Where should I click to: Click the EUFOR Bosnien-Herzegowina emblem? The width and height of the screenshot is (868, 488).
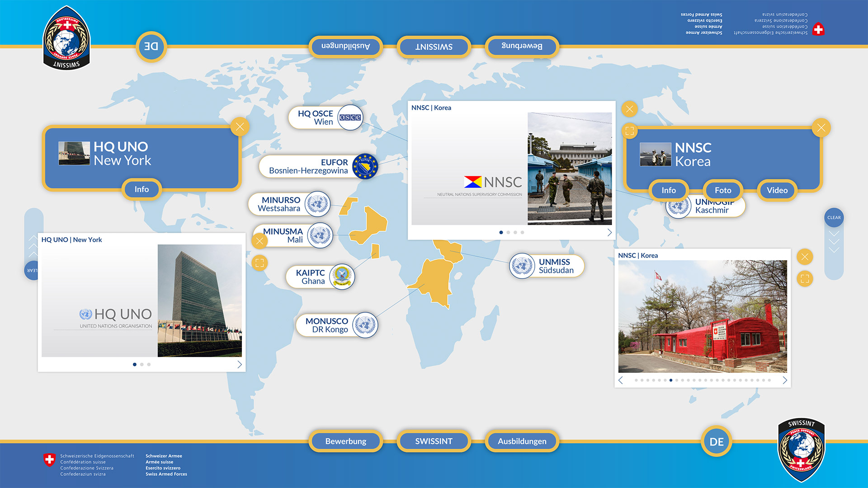pos(365,166)
